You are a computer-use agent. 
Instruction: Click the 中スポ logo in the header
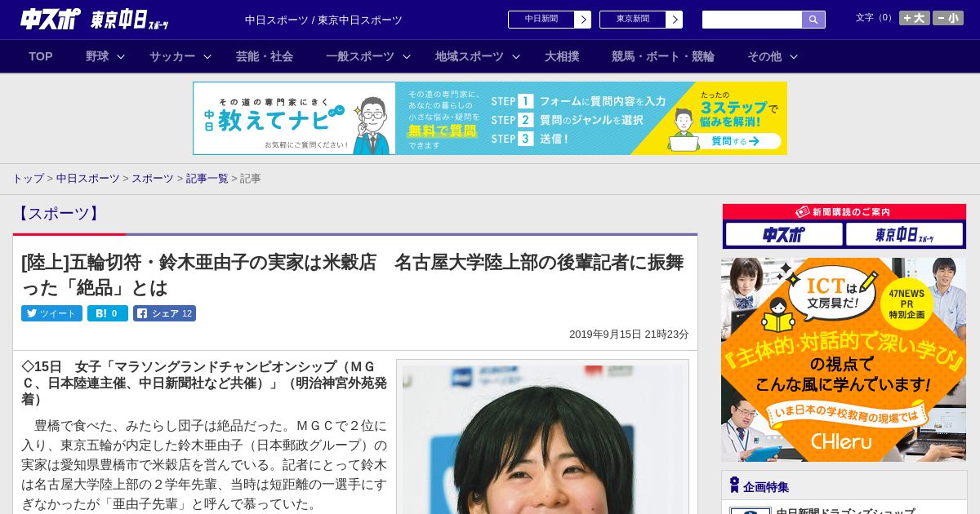pos(51,19)
